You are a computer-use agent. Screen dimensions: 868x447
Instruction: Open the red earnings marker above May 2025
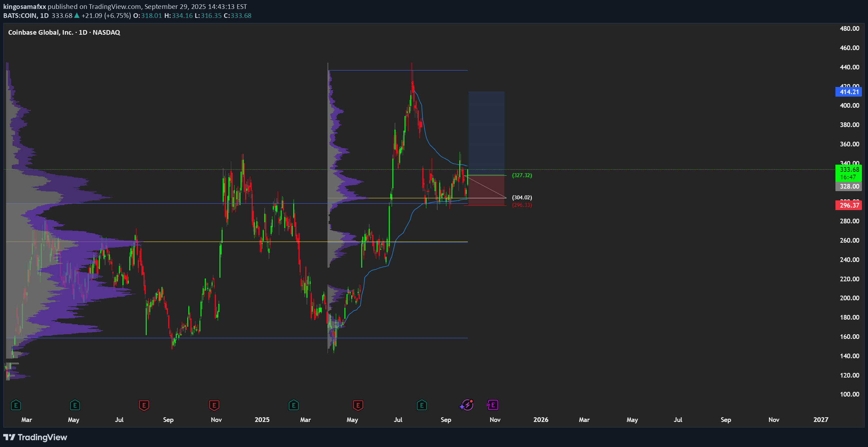tap(358, 405)
